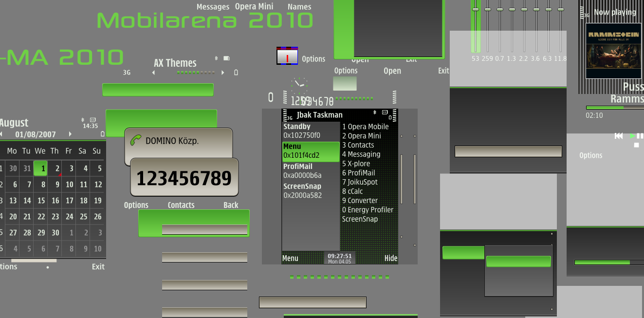The image size is (644, 318).
Task: Click the calendar date 01/08/2007
Action: [x=36, y=134]
